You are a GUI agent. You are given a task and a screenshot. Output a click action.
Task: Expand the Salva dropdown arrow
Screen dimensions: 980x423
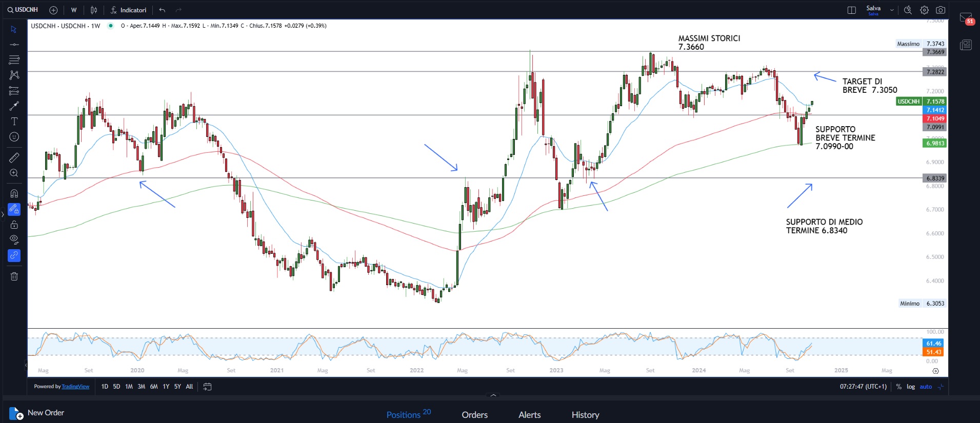pos(892,10)
